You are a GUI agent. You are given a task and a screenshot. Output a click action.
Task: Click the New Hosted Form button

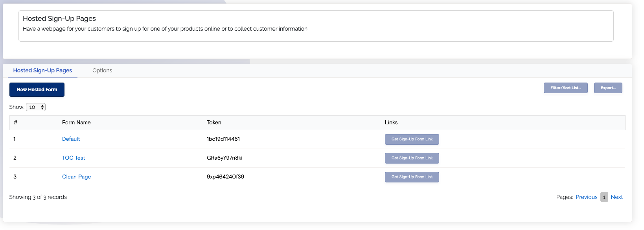coord(37,90)
